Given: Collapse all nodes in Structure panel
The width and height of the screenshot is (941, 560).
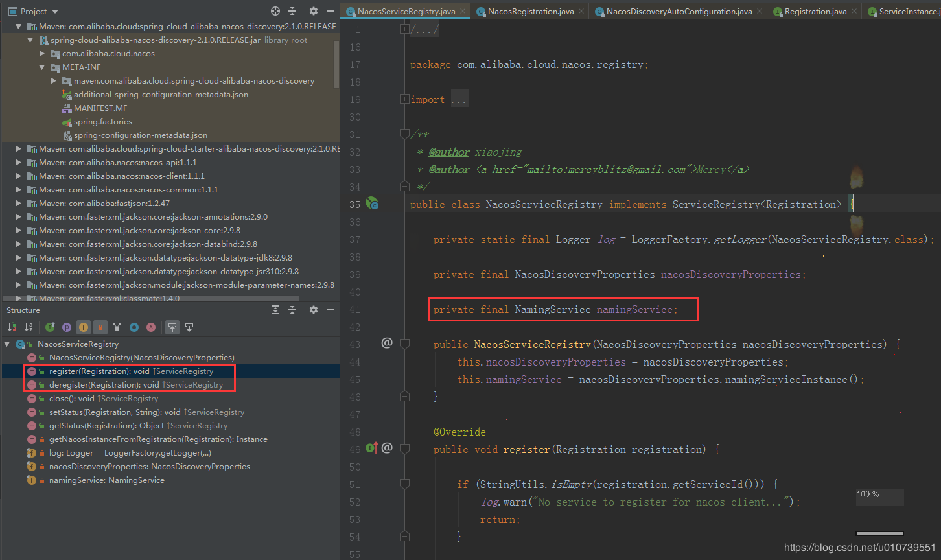Looking at the screenshot, I should pos(292,310).
